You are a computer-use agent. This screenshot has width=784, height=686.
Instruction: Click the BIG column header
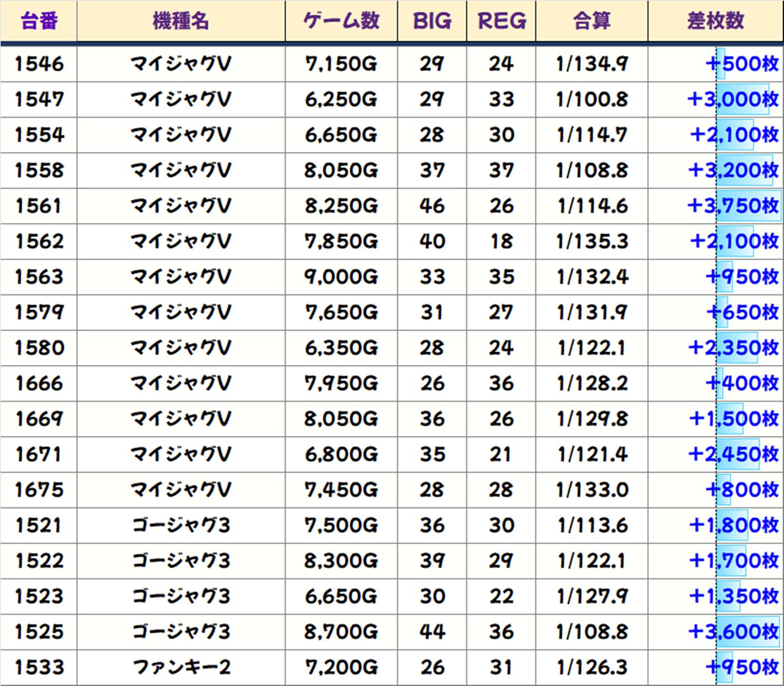(x=432, y=21)
